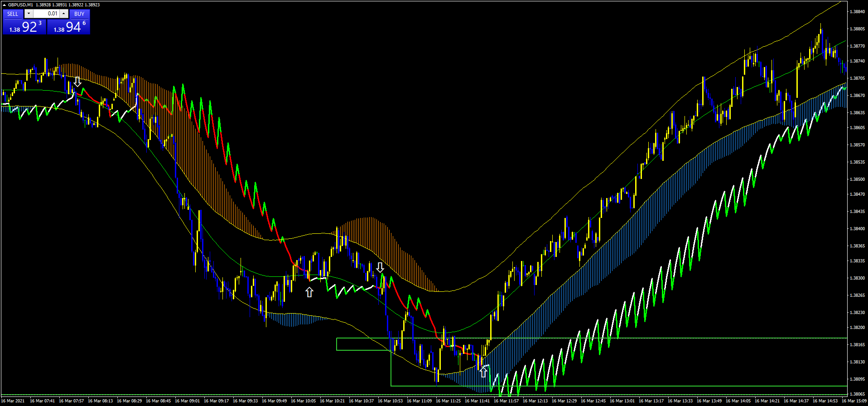This screenshot has width=868, height=406.
Task: Click the 1.38946 buy price tile
Action: 69,27
